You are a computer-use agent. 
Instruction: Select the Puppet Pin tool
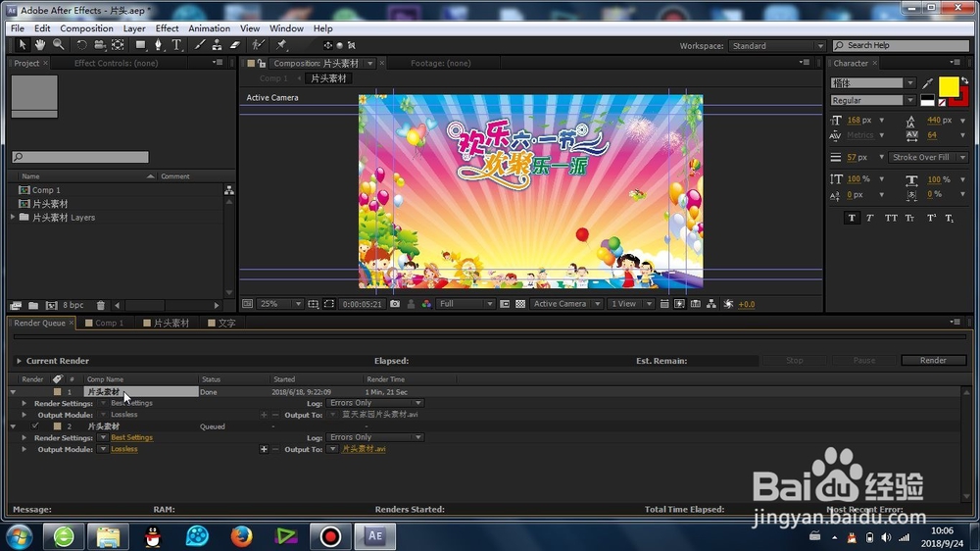281,45
